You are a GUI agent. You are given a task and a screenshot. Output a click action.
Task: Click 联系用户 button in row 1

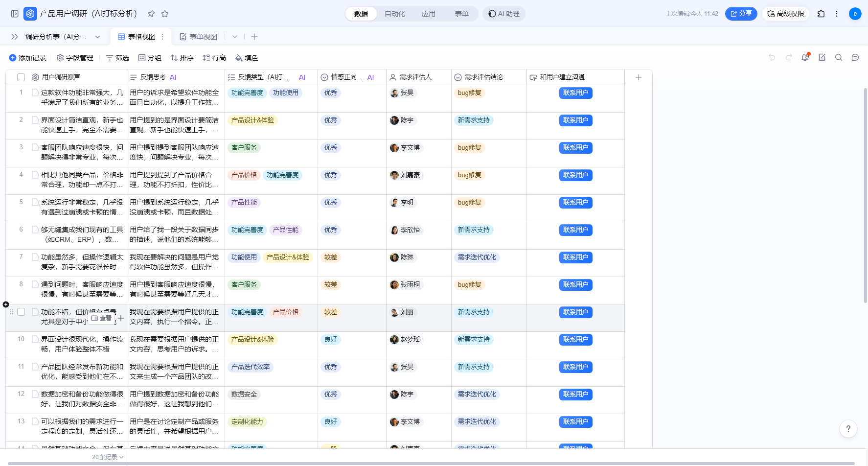click(575, 93)
